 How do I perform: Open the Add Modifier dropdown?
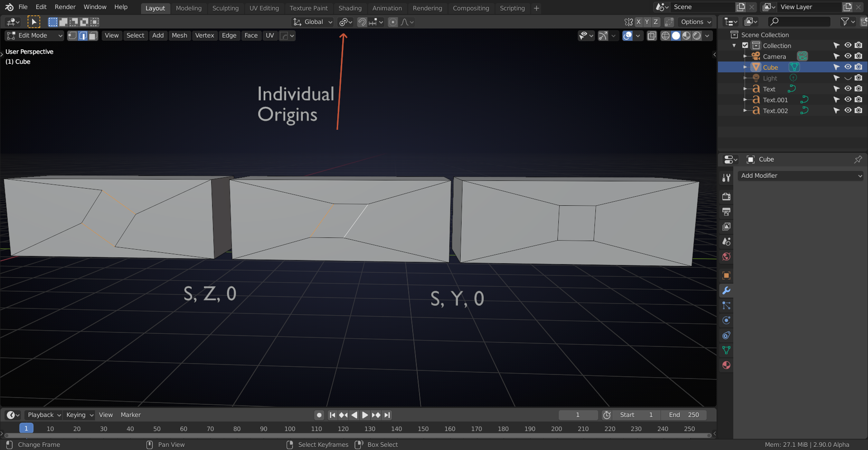(800, 175)
